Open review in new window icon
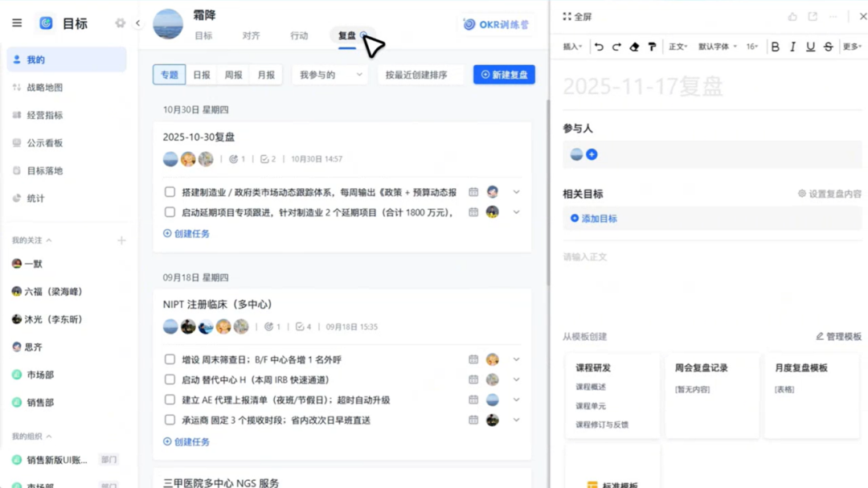This screenshot has height=488, width=868. click(813, 17)
